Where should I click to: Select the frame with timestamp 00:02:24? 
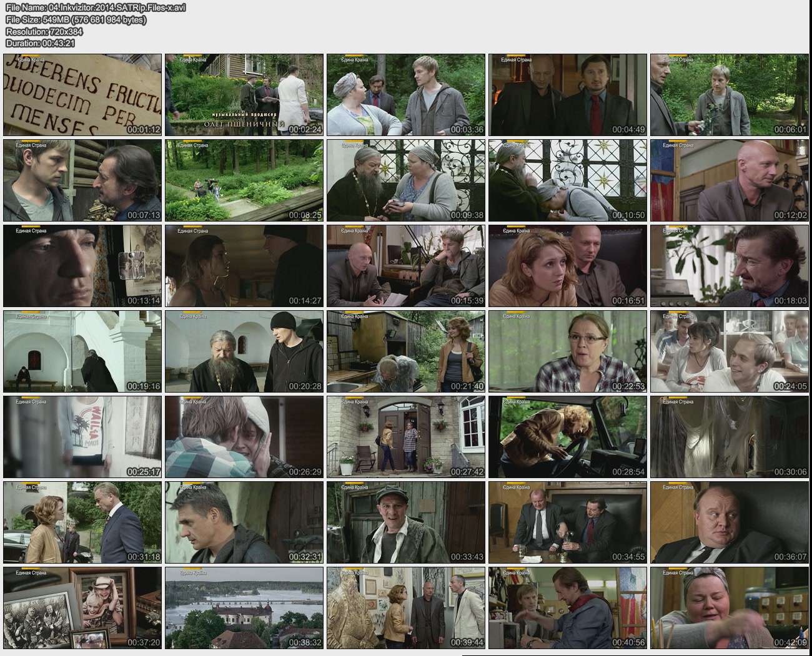click(x=244, y=95)
